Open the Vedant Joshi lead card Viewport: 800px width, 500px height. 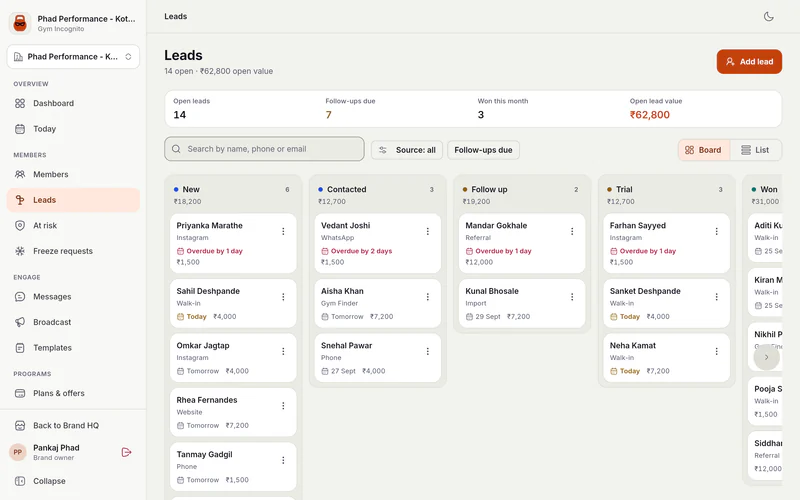[378, 243]
